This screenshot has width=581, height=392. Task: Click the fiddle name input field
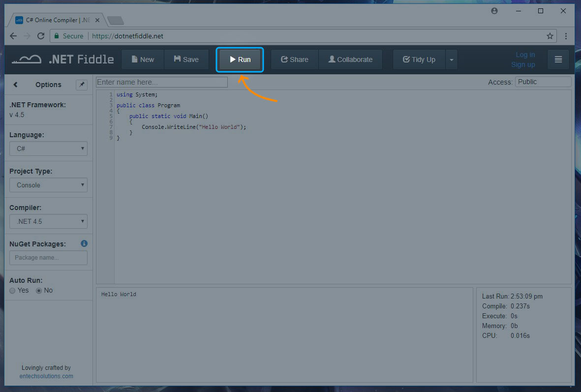pyautogui.click(x=162, y=82)
